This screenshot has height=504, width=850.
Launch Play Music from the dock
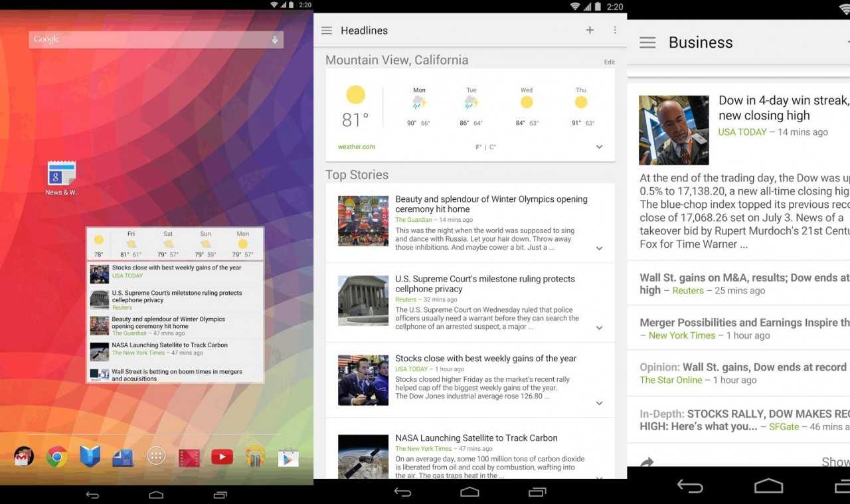coord(255,456)
